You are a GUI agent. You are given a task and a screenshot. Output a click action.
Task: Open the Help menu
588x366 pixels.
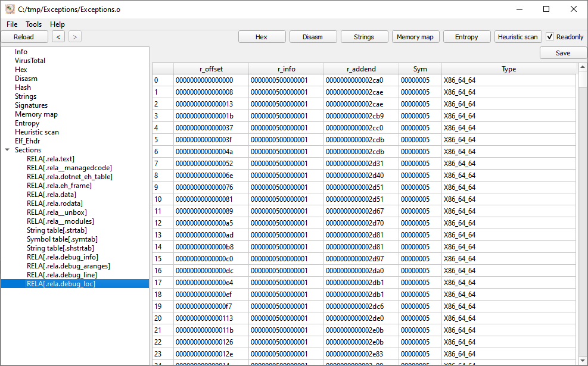coord(57,24)
